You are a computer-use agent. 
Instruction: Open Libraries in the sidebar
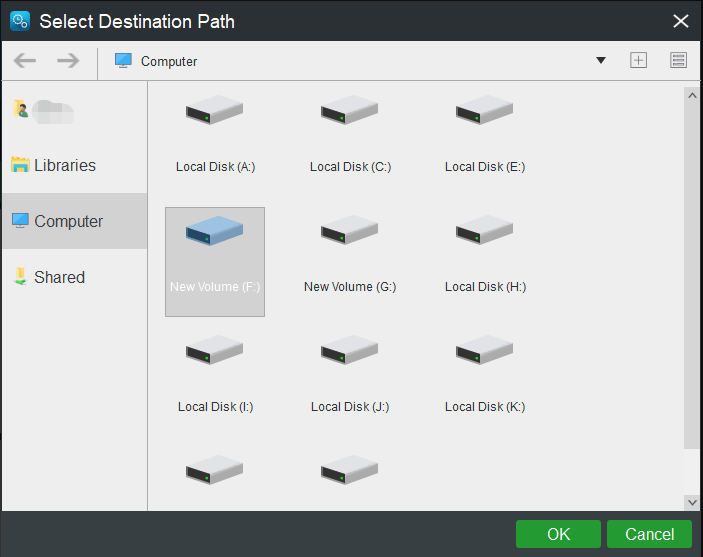coord(65,166)
